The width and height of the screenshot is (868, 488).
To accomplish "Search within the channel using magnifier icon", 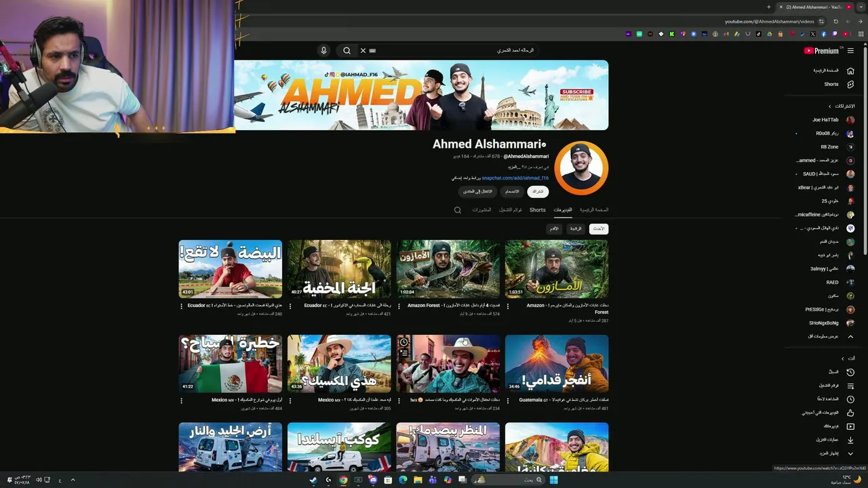I will click(458, 210).
